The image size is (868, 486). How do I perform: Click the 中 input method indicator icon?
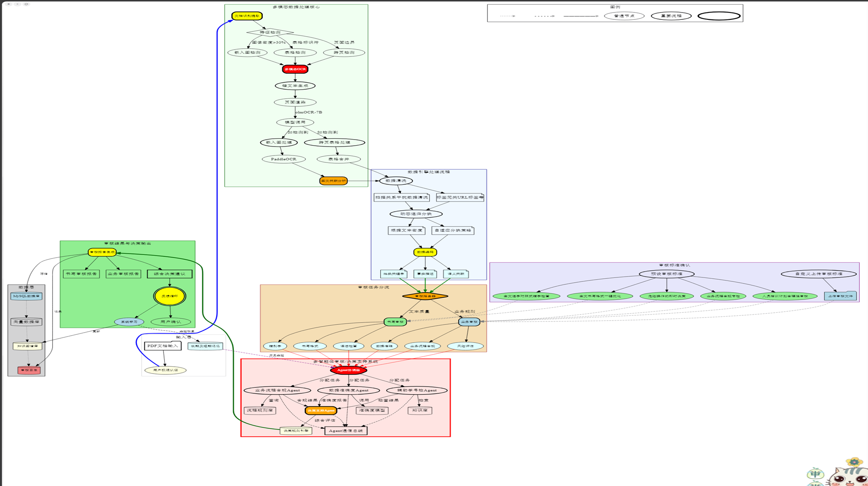[x=815, y=474]
